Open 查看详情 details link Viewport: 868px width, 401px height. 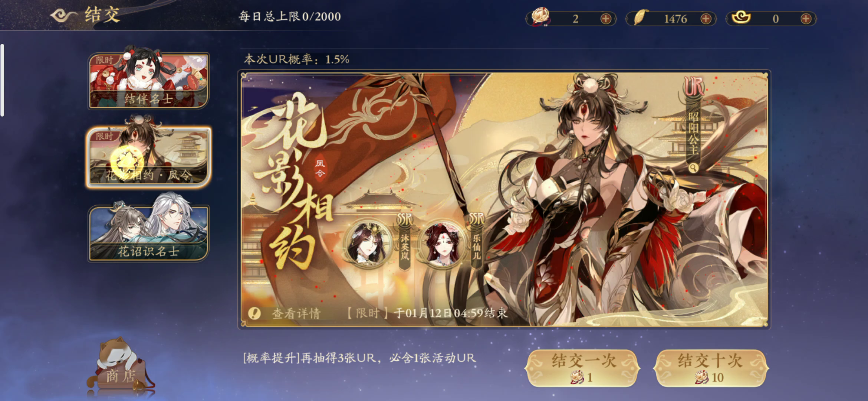point(296,314)
